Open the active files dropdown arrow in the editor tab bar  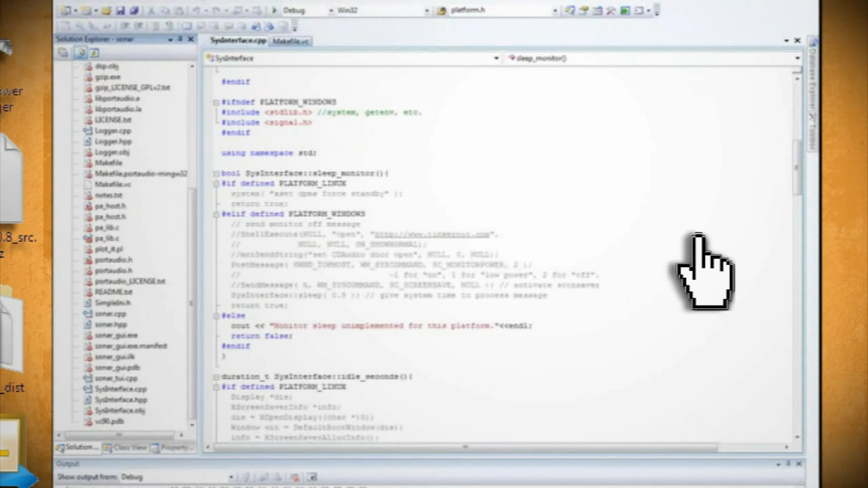point(787,41)
